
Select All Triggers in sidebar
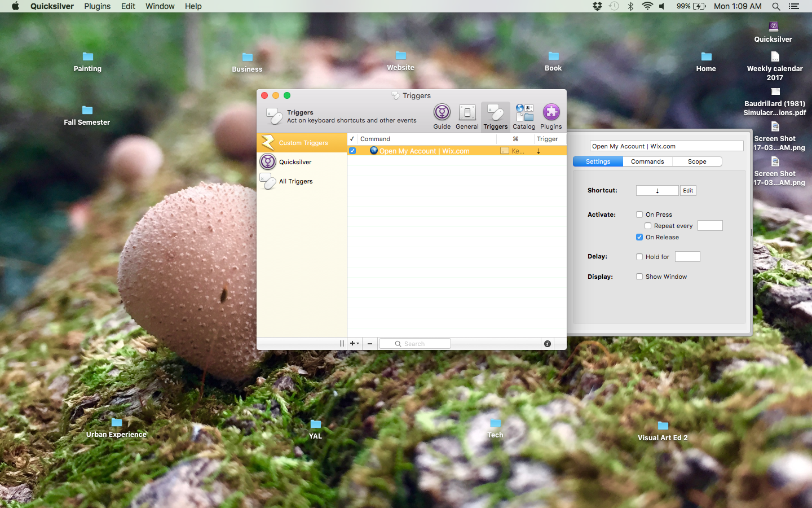(x=302, y=181)
